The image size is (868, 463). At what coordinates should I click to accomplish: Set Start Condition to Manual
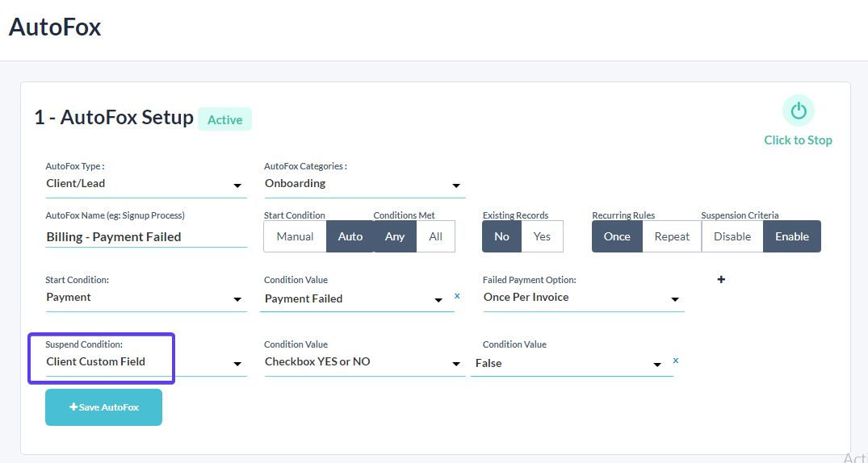tap(295, 236)
